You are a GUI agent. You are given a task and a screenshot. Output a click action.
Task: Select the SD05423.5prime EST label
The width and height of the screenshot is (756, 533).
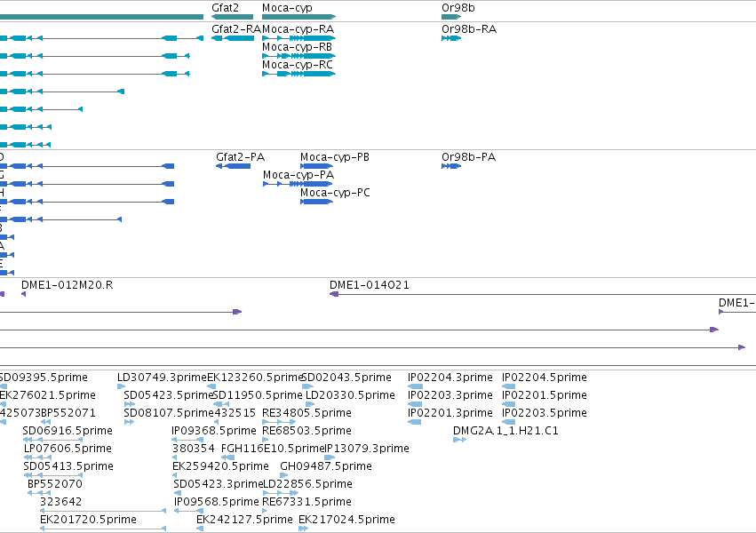(x=168, y=395)
